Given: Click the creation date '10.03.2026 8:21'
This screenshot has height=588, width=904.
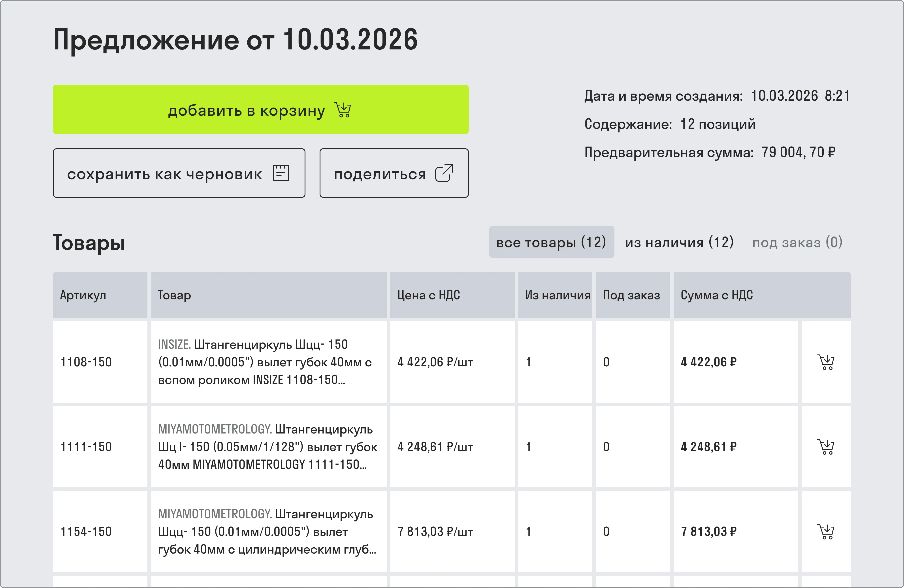Looking at the screenshot, I should click(x=800, y=96).
